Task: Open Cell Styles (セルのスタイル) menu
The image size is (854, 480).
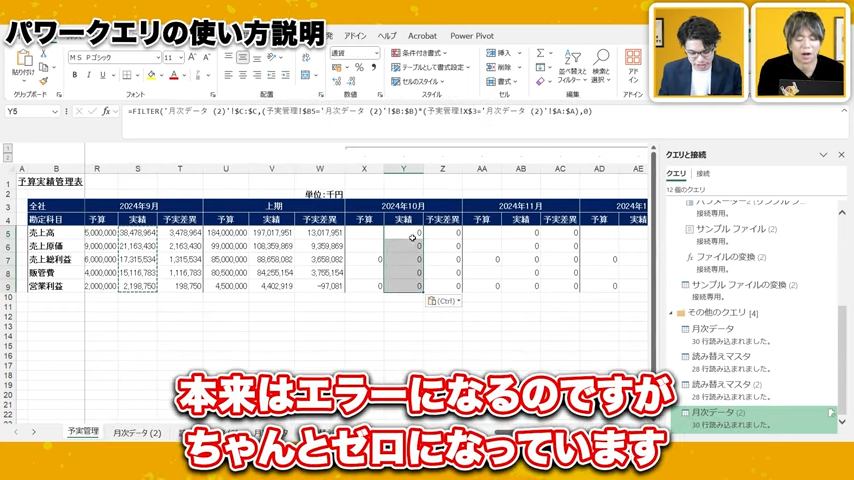Action: tap(418, 82)
